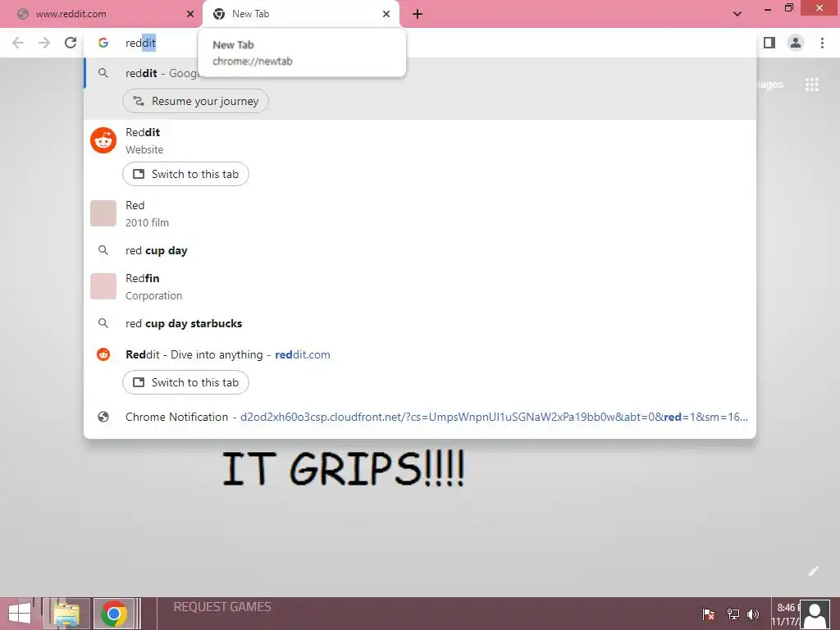840x630 pixels.
Task: Open a new tab with plus button
Action: [418, 14]
